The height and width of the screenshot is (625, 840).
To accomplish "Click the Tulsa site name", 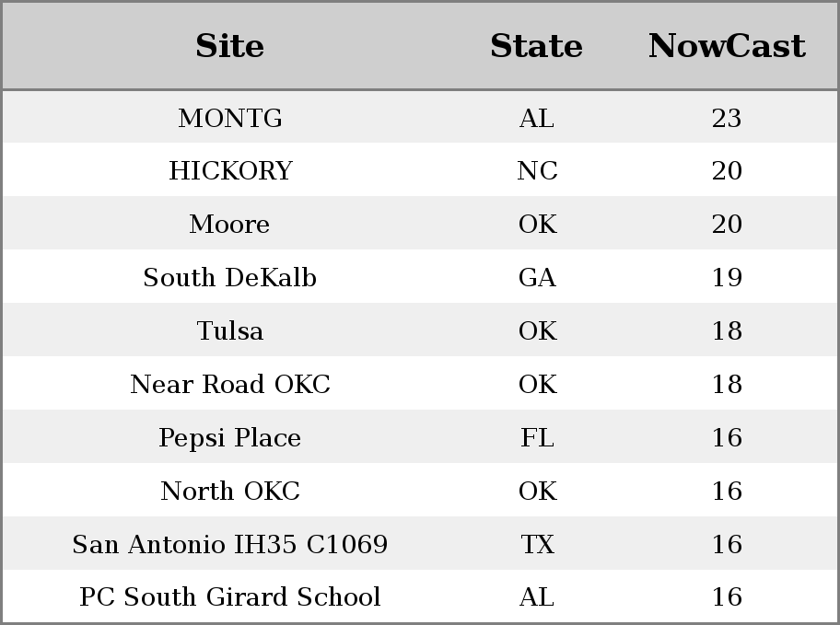I will tap(230, 330).
